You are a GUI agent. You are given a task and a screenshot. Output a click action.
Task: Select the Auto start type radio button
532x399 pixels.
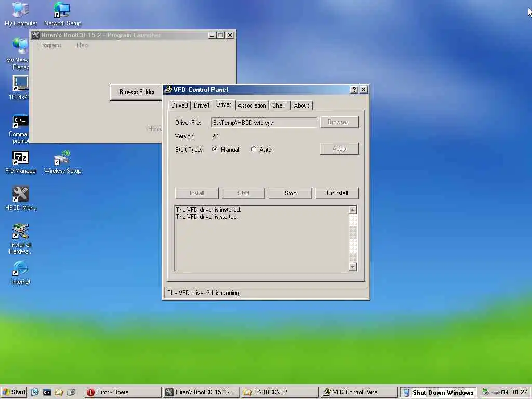point(254,149)
